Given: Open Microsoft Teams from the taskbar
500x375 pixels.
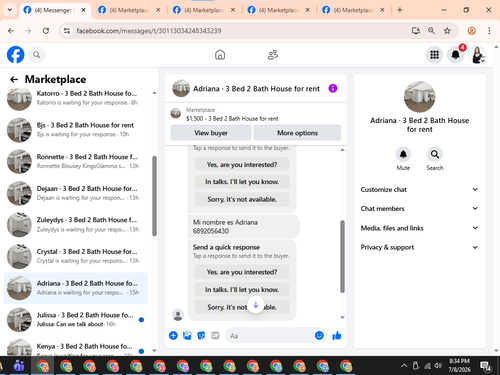Looking at the screenshot, I should pyautogui.click(x=19, y=366).
